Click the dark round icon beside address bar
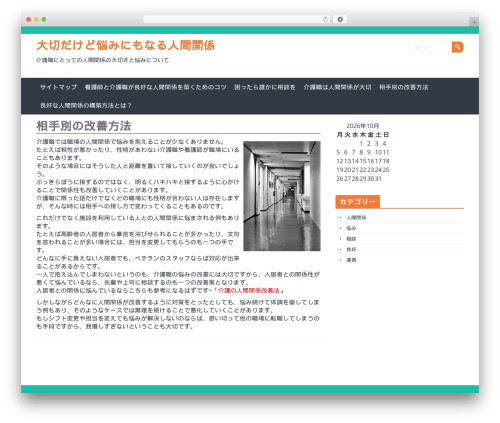 tap(340, 20)
